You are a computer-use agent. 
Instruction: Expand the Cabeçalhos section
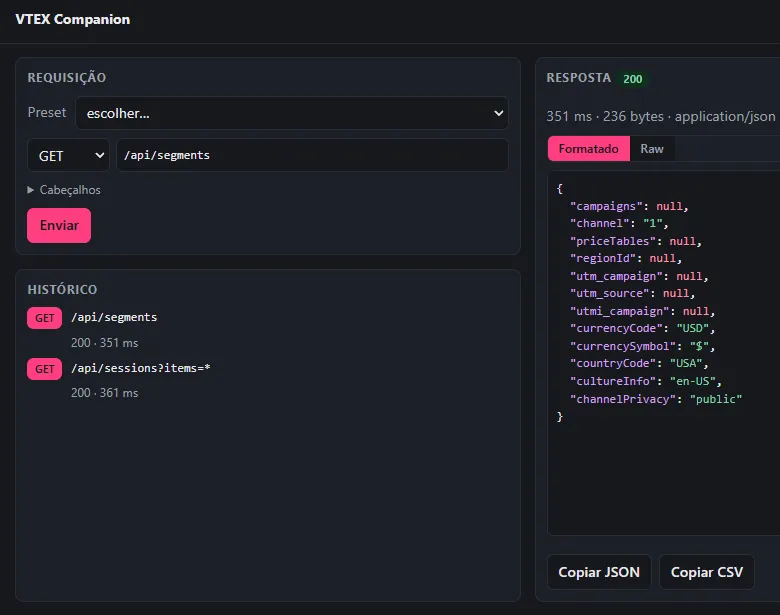click(x=64, y=190)
